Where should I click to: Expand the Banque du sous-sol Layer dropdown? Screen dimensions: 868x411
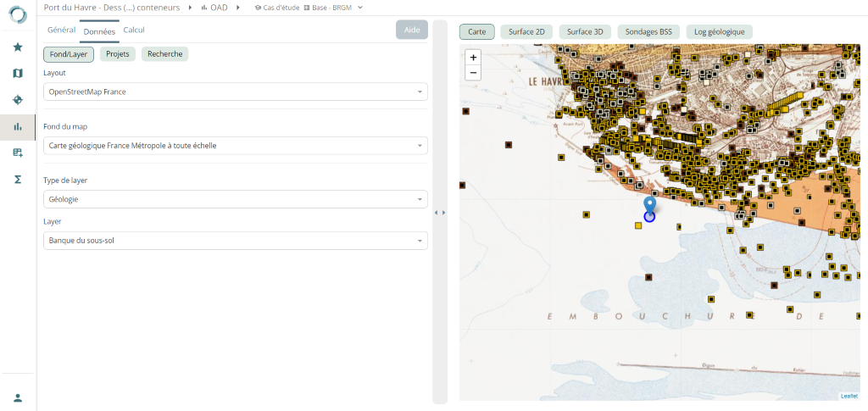tap(235, 241)
